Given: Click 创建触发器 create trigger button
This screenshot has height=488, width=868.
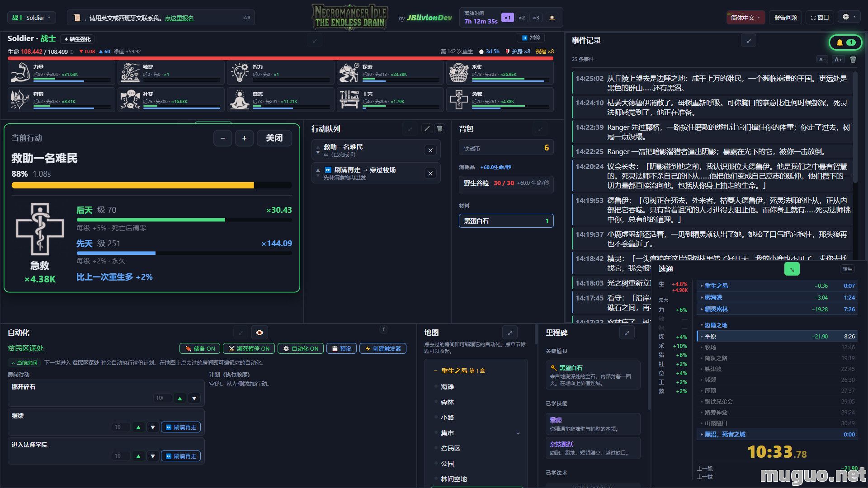Looking at the screenshot, I should (383, 349).
